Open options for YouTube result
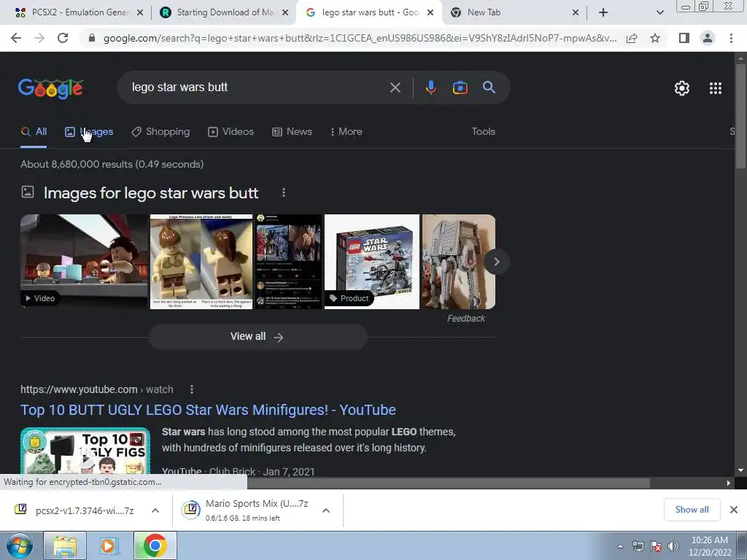 point(192,389)
